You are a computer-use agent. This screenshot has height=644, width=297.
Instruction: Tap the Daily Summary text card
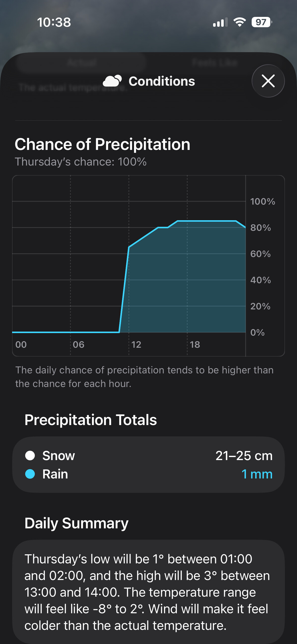[x=148, y=592]
